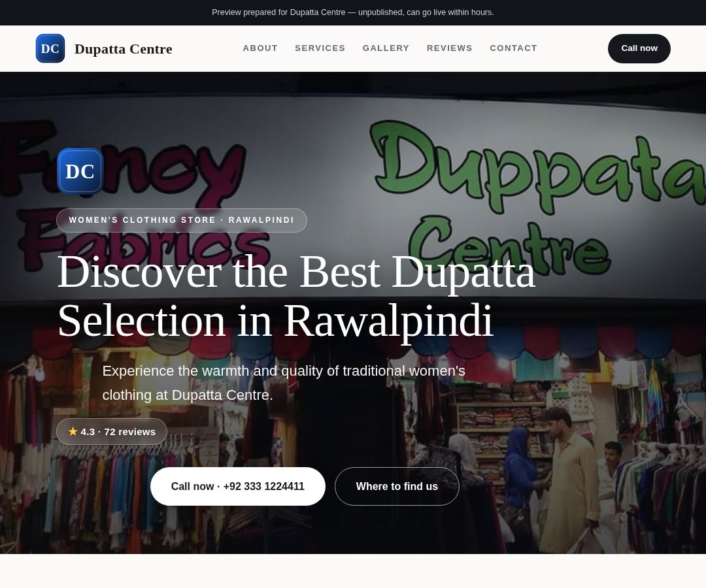
Task: Click the large DC badge in the hero
Action: pos(80,171)
